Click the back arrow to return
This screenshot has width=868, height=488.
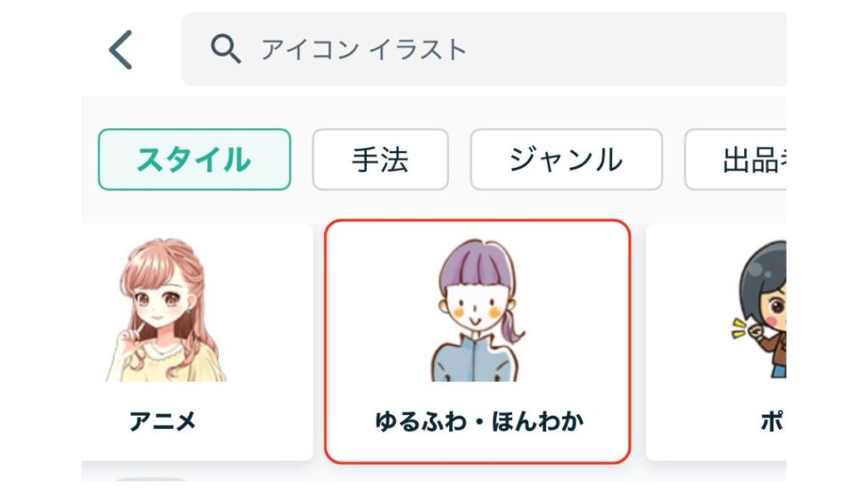[120, 48]
